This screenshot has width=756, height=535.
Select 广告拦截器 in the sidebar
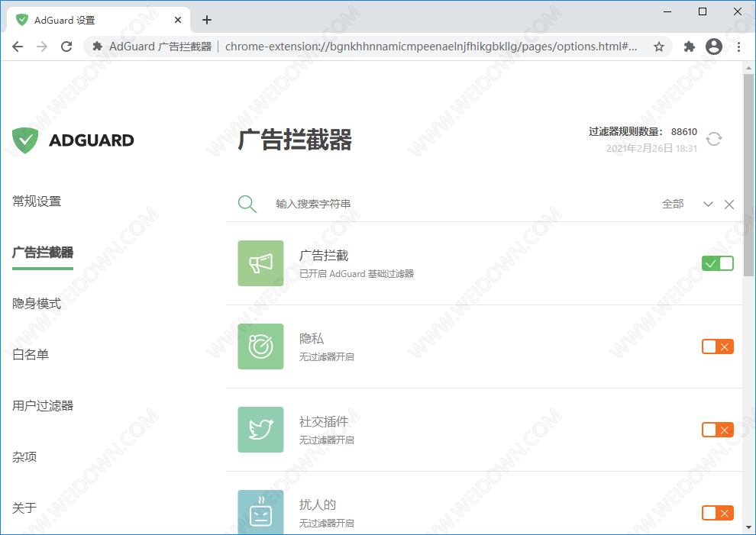tap(43, 253)
